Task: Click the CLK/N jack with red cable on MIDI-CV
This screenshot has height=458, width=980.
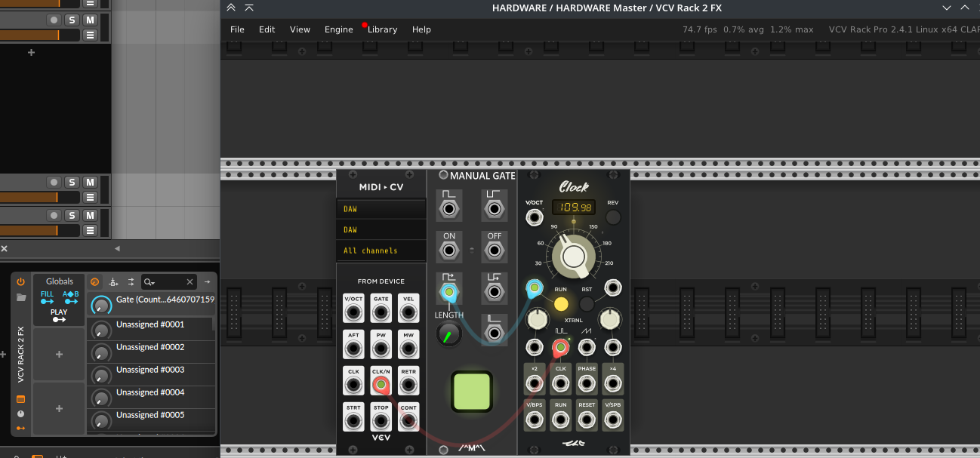Action: point(381,386)
